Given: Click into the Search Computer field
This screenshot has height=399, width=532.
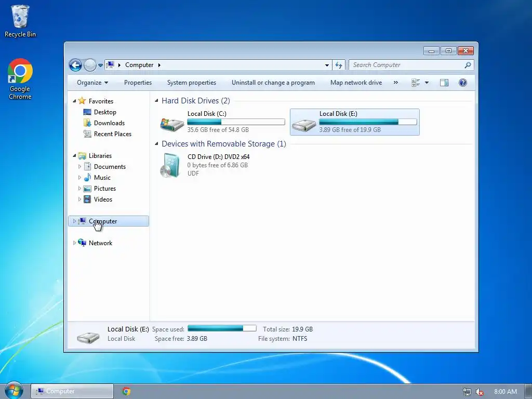Looking at the screenshot, I should pos(407,65).
